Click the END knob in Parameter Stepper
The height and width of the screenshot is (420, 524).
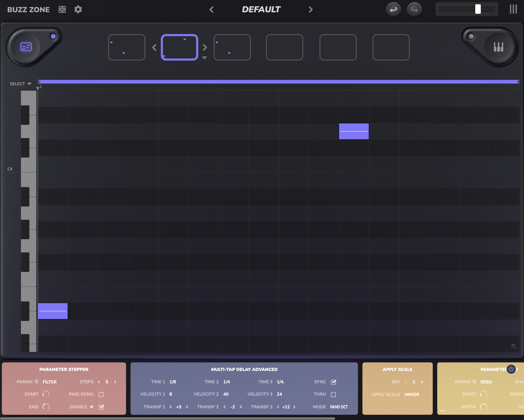(x=46, y=406)
